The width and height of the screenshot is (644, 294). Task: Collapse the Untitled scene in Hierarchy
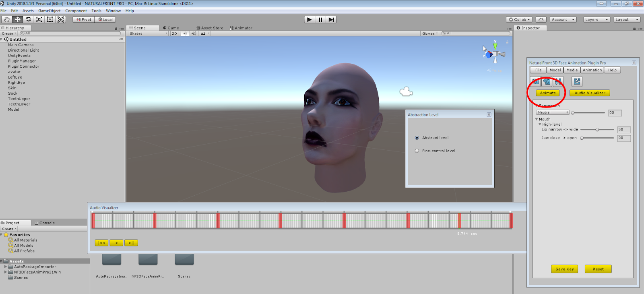pyautogui.click(x=2, y=39)
